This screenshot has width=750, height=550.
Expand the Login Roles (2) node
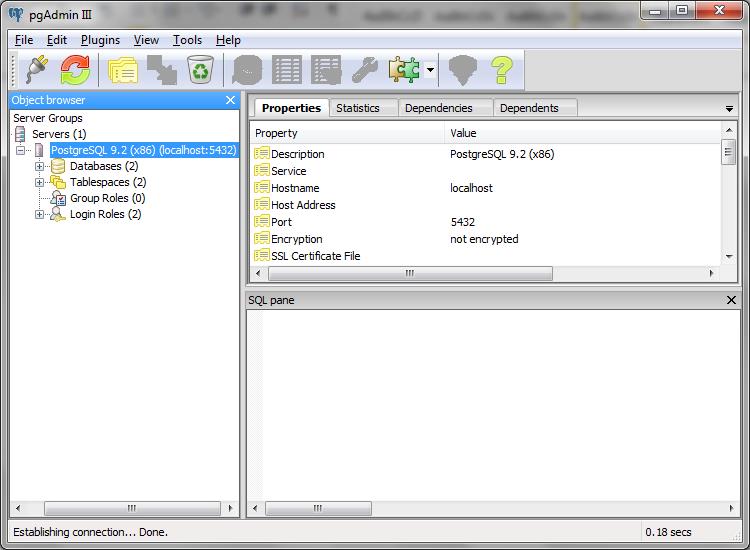click(x=40, y=214)
